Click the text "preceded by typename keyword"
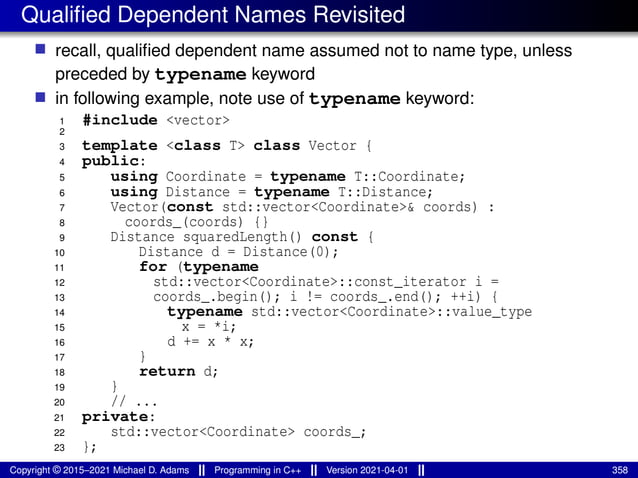 tap(185, 74)
